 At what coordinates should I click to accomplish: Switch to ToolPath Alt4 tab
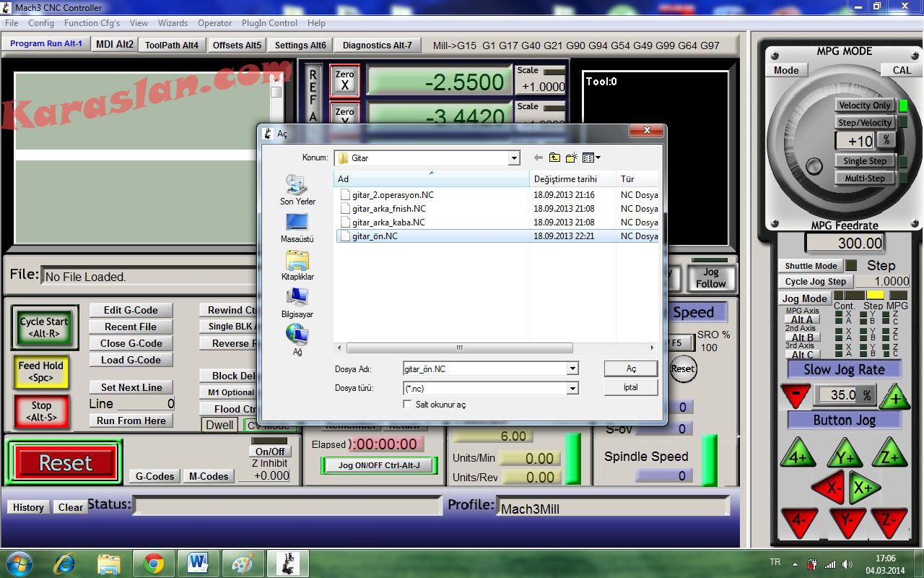point(172,45)
